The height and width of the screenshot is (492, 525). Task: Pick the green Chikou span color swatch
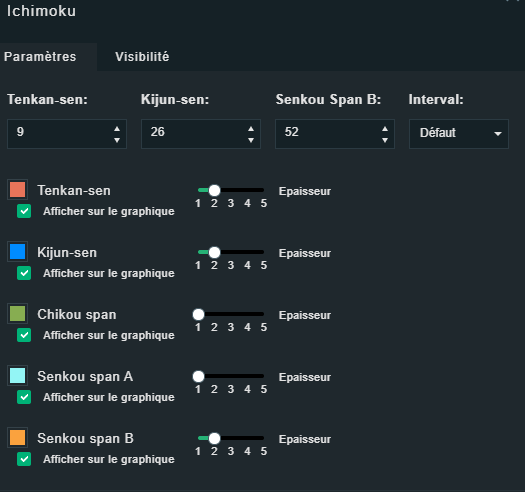pyautogui.click(x=17, y=313)
